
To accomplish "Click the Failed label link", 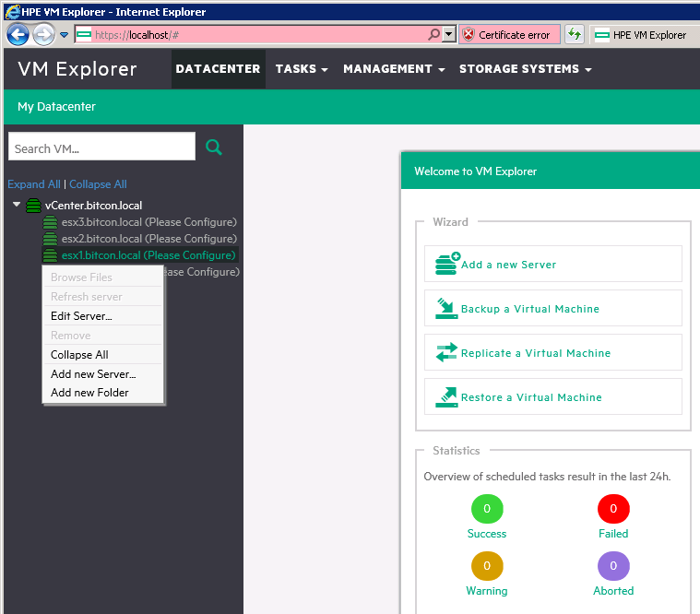I will tap(613, 534).
